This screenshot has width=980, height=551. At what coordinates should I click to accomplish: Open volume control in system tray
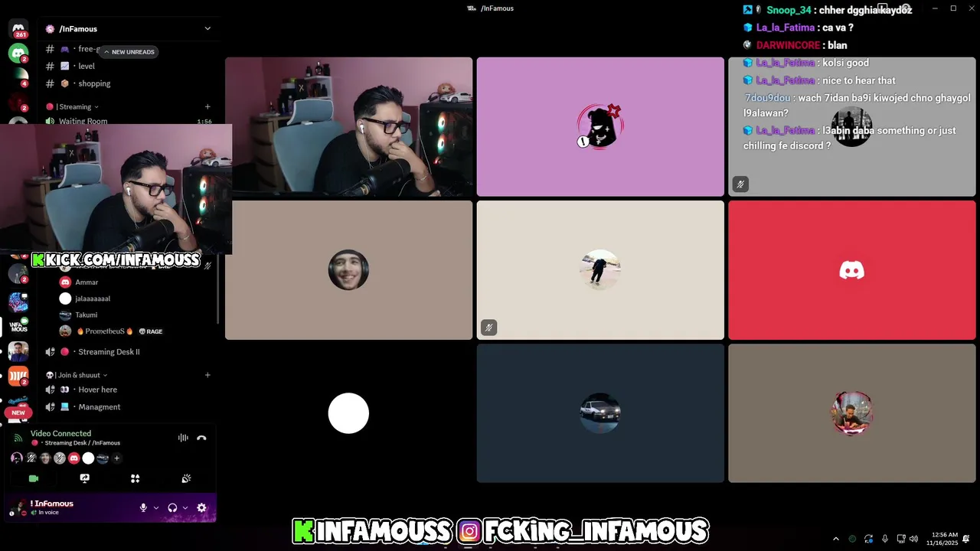pyautogui.click(x=913, y=539)
